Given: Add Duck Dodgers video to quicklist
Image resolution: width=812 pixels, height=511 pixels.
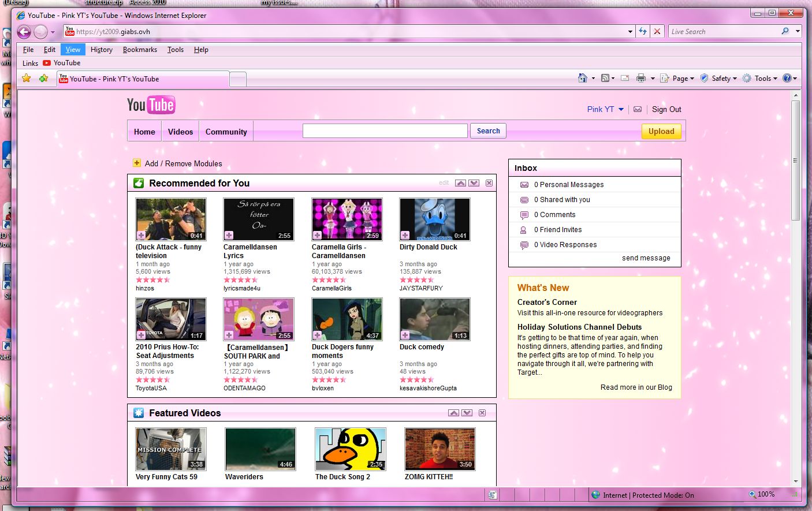Looking at the screenshot, I should [317, 335].
